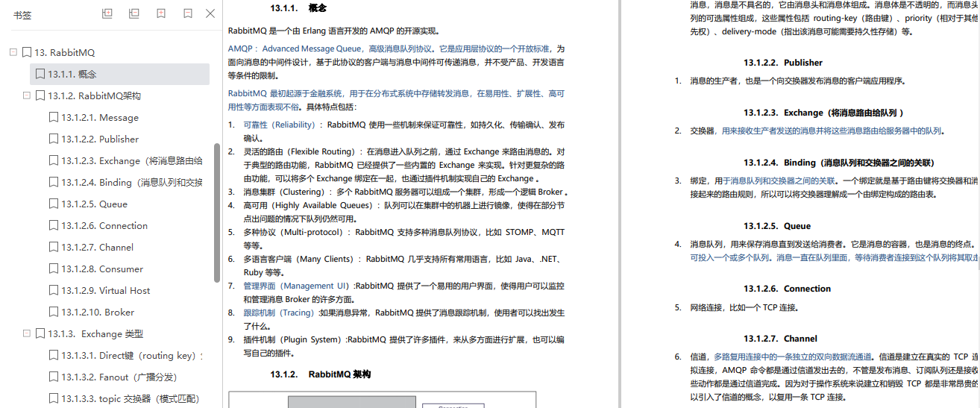
Task: Click list item 消息集群（Clustering）
Action: tap(286, 192)
